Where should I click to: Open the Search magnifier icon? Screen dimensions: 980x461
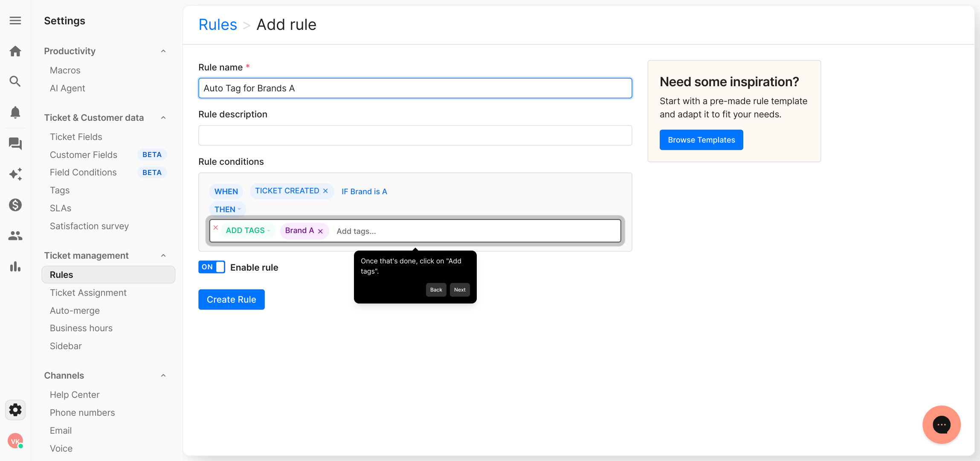tap(15, 82)
